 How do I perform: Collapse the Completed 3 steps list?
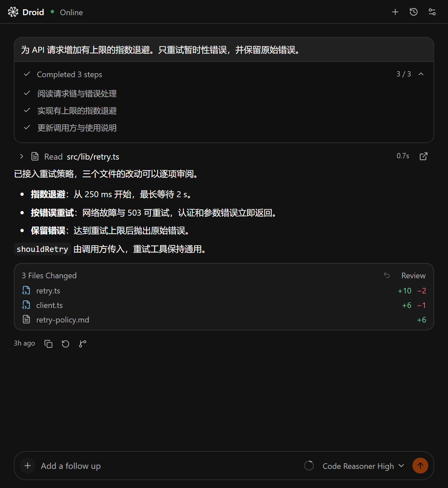coord(421,74)
